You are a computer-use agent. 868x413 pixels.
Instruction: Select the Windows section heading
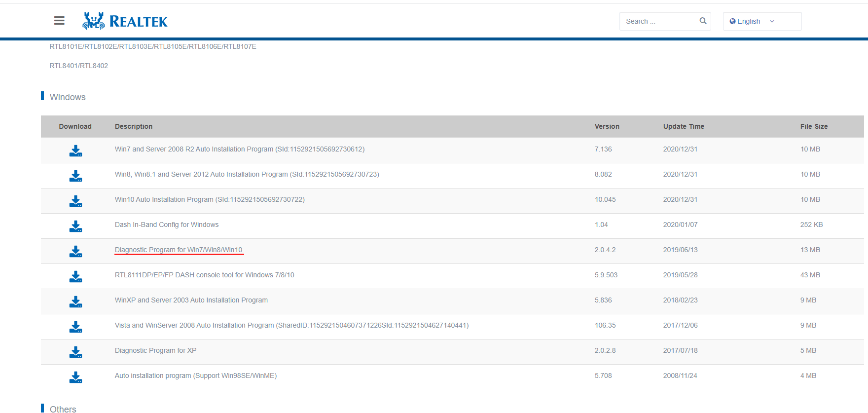click(68, 97)
